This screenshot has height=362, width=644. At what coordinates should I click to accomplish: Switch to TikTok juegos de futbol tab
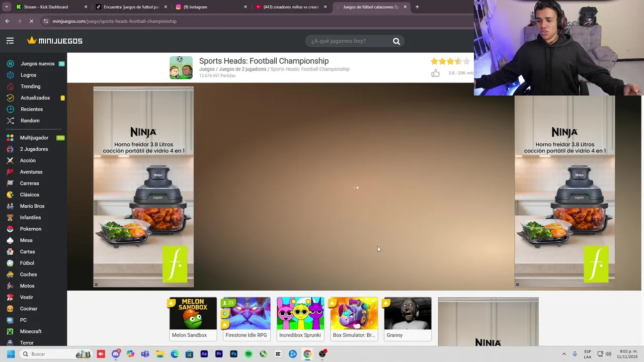click(131, 7)
